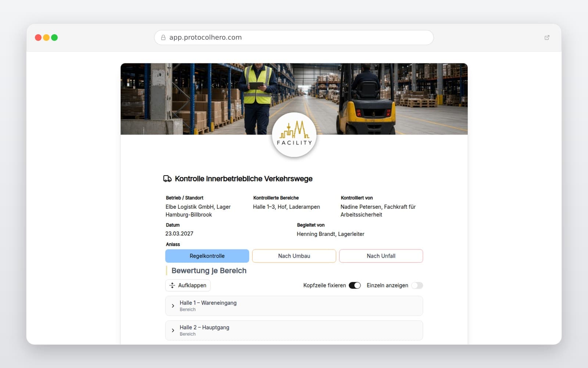Click the app.protocolhero.com address field
This screenshot has width=588, height=368.
pyautogui.click(x=294, y=38)
